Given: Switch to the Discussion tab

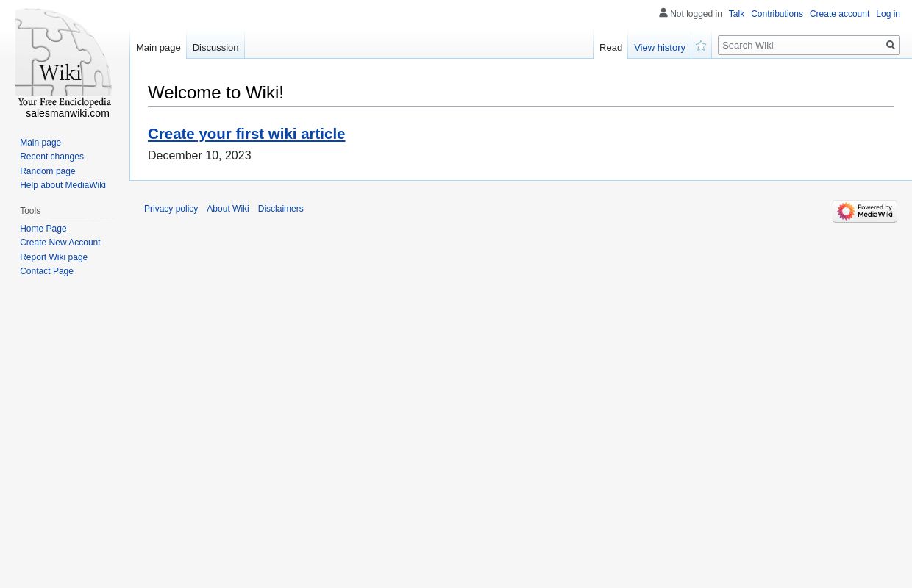Looking at the screenshot, I should 215,47.
